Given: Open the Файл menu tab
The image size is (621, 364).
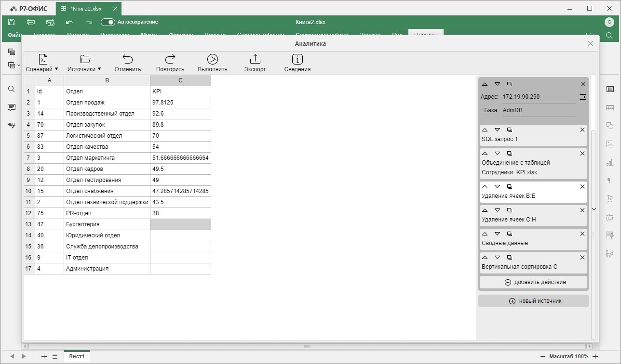Looking at the screenshot, I should 14,35.
